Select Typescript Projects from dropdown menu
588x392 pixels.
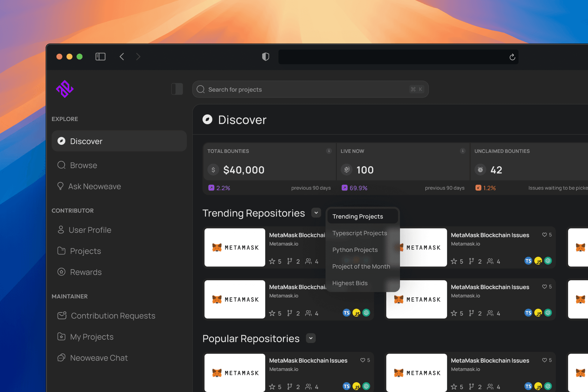coord(360,233)
